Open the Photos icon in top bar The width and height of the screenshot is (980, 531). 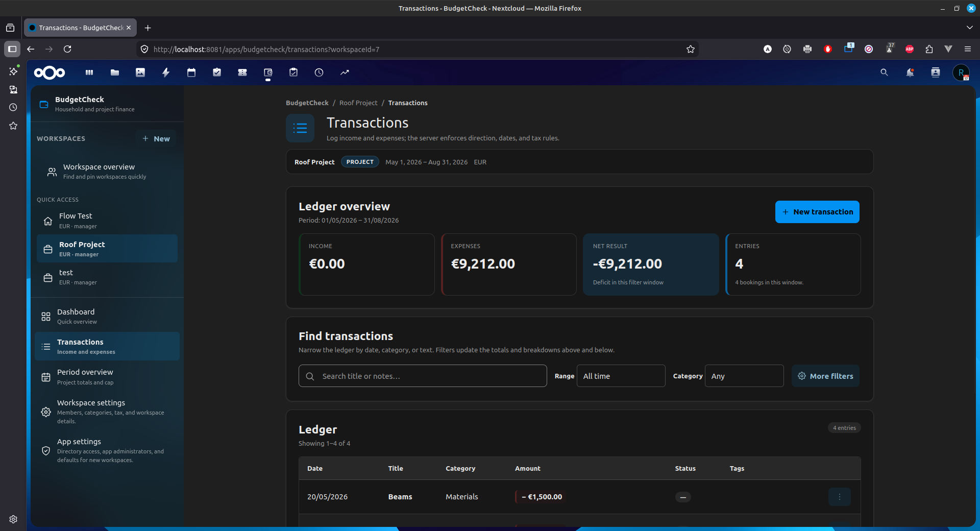coord(140,73)
